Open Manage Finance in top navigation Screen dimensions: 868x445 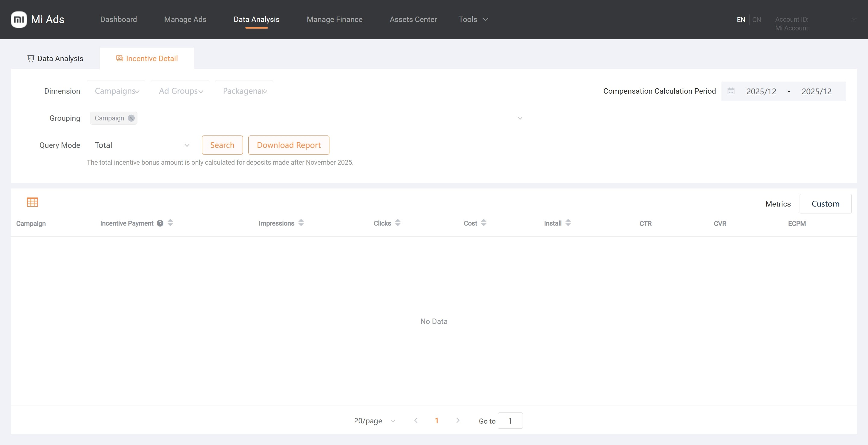point(334,20)
